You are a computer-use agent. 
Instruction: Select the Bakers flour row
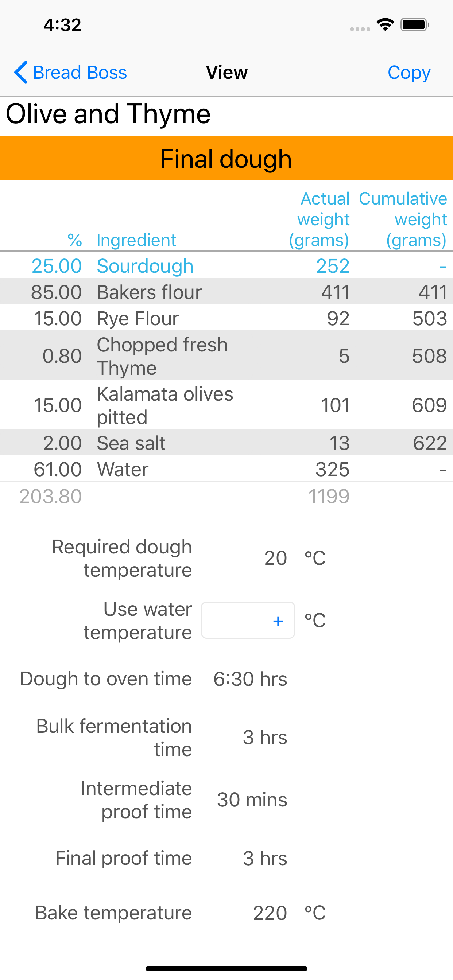tap(226, 292)
